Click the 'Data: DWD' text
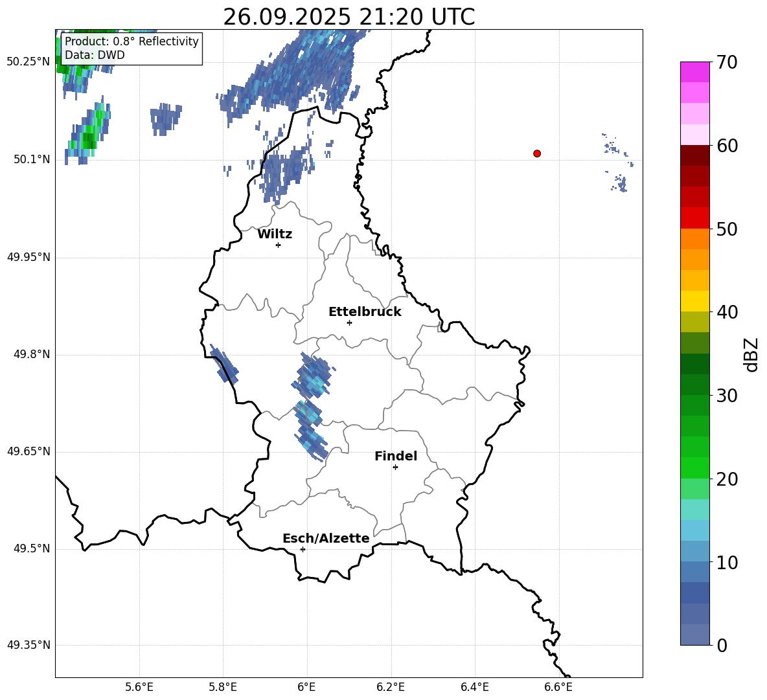Image resolution: width=767 pixels, height=700 pixels. [x=95, y=55]
